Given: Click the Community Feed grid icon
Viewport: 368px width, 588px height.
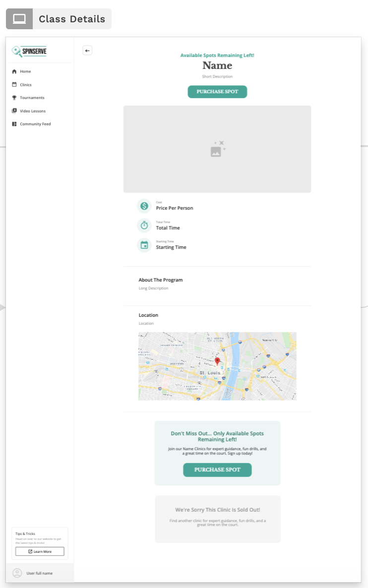Looking at the screenshot, I should coord(14,124).
